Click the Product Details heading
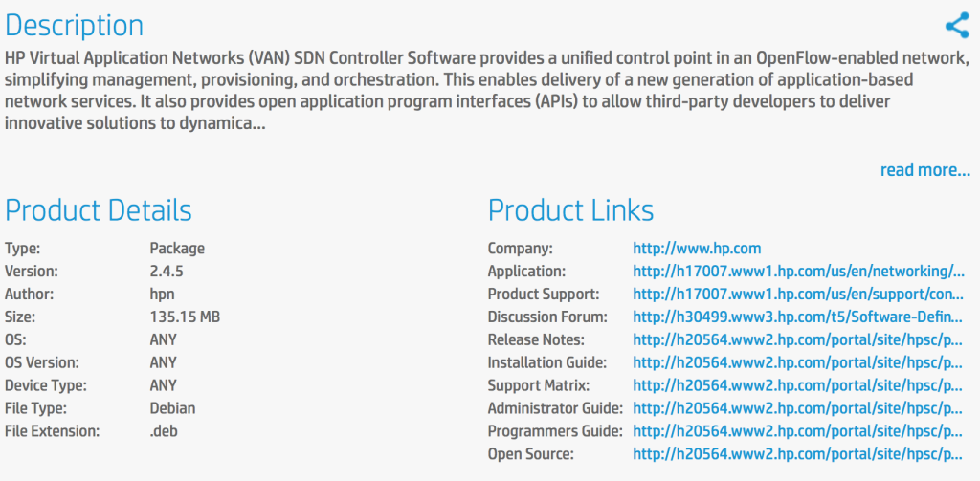Screen dimensions: 980x481 pos(99,210)
